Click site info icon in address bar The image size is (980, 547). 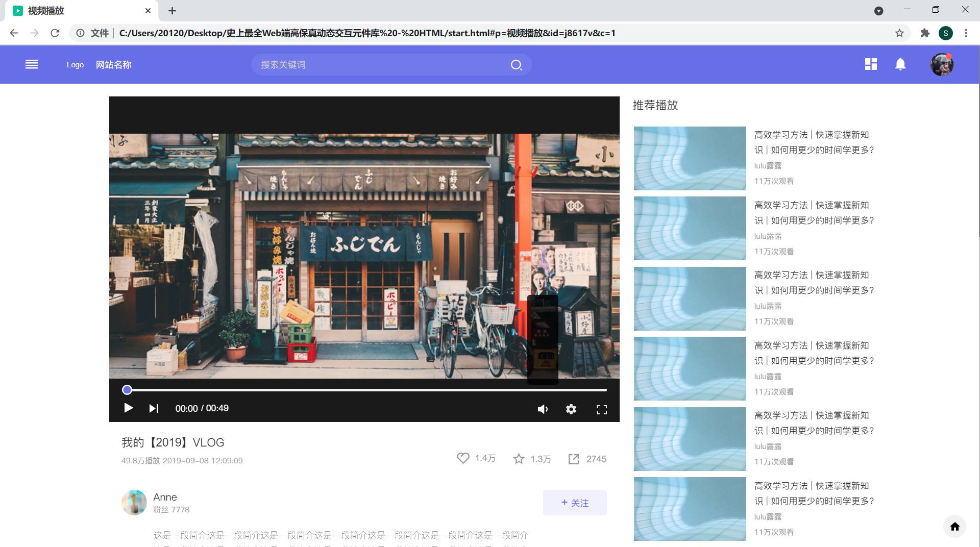point(80,33)
